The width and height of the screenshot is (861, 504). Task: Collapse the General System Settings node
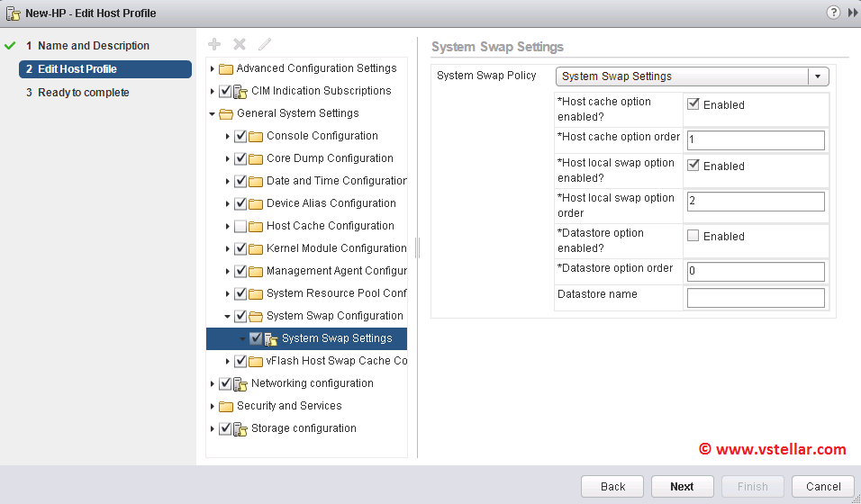point(212,114)
